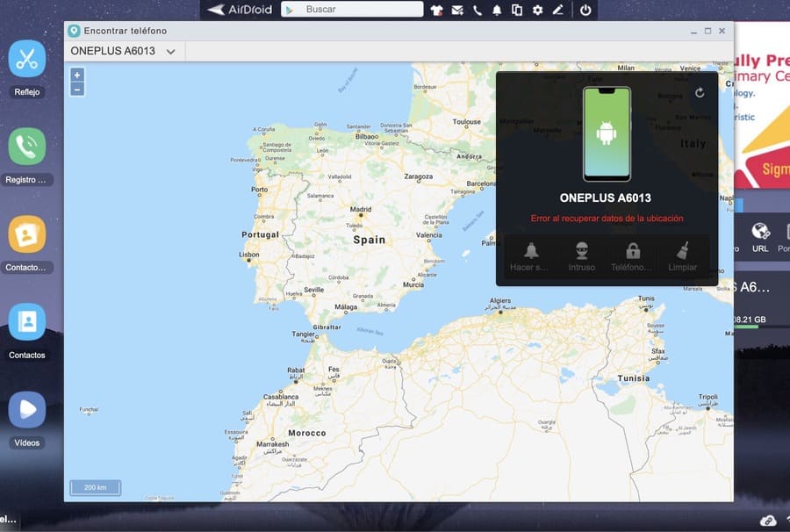The image size is (790, 532).
Task: Click the advertisement banner on the right
Action: point(762,106)
